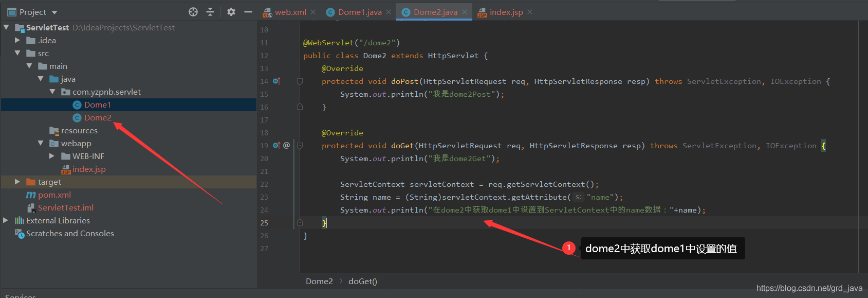Image resolution: width=868 pixels, height=298 pixels.
Task: Collapse the ServletTest project root
Action: pos(6,27)
